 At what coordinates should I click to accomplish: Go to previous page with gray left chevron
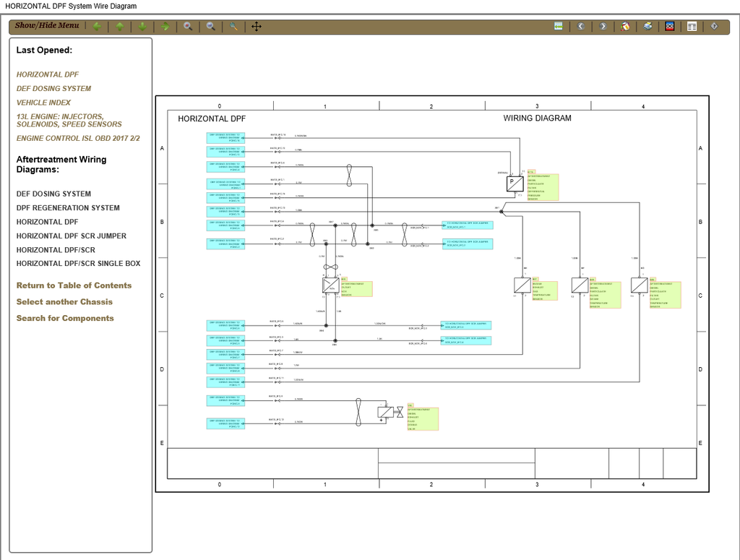(x=581, y=27)
